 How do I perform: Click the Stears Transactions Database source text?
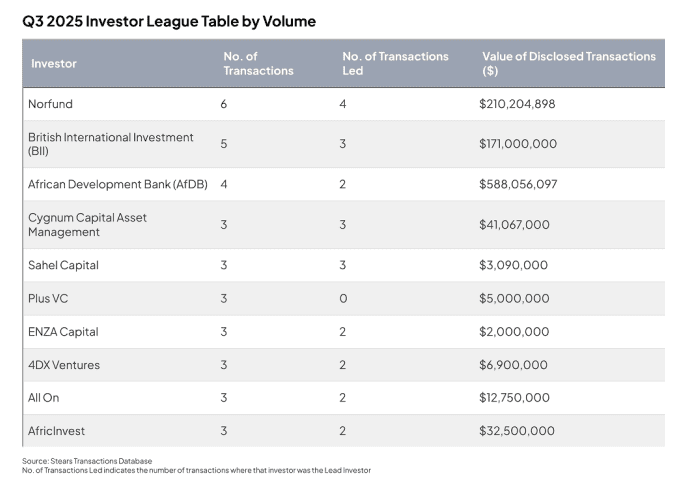tap(87, 461)
